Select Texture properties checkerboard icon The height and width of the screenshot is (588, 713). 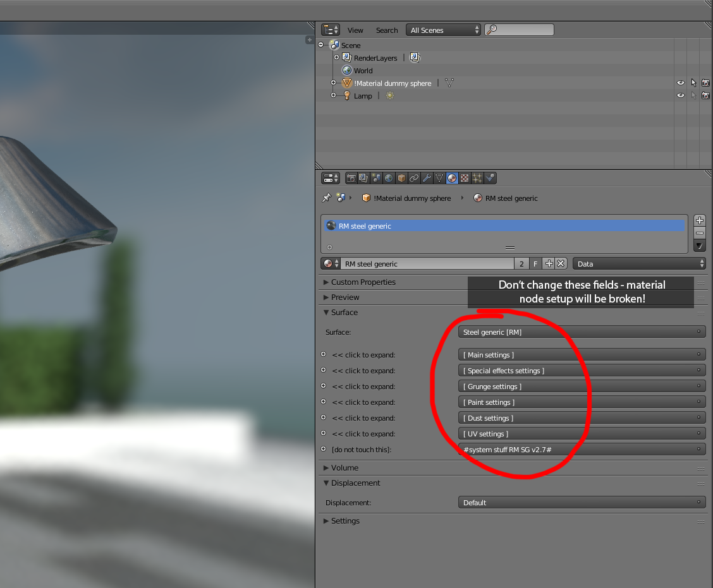coord(465,179)
